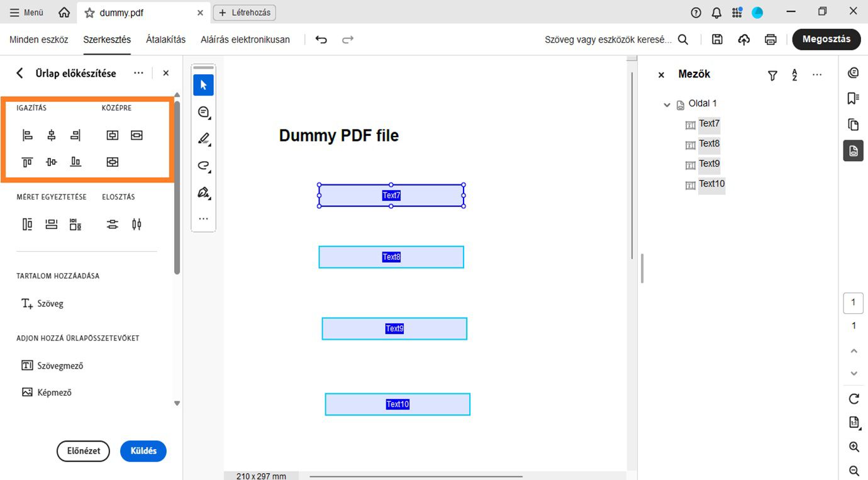Filter the Mezők field list

(772, 75)
